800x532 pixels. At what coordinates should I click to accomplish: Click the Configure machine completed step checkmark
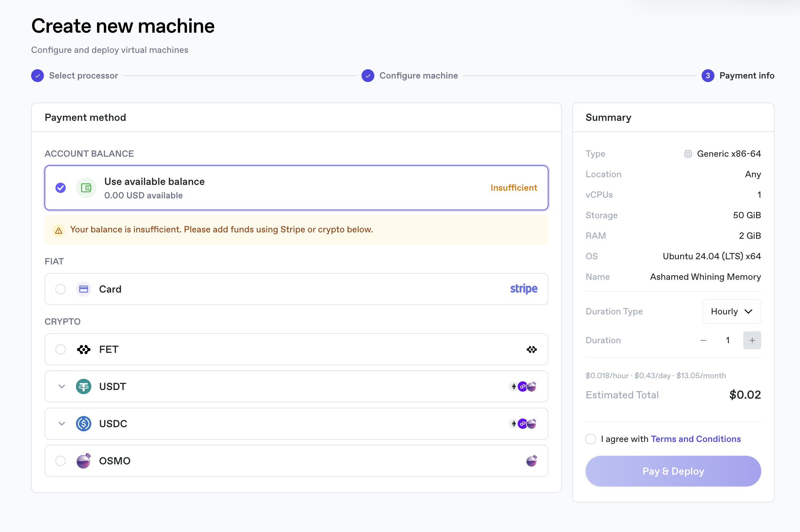click(x=368, y=76)
